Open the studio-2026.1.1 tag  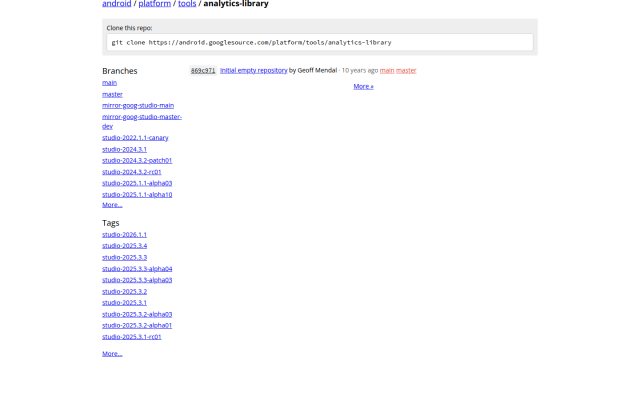(x=124, y=235)
